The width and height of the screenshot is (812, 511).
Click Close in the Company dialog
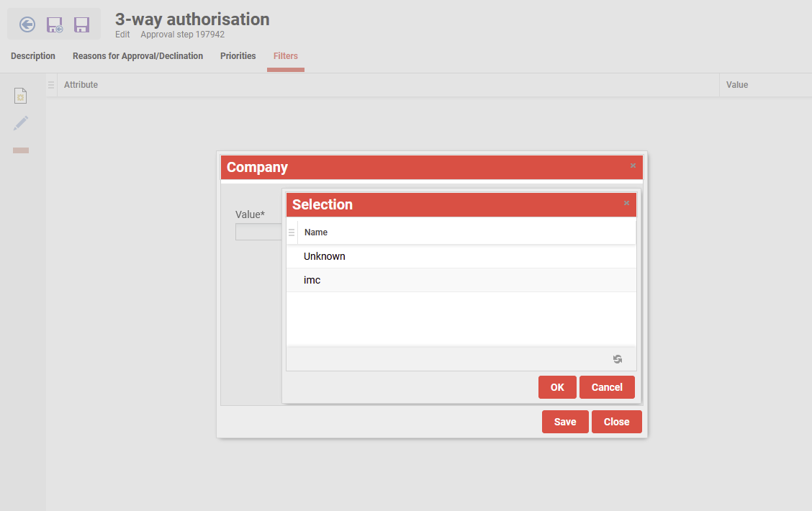coord(616,422)
